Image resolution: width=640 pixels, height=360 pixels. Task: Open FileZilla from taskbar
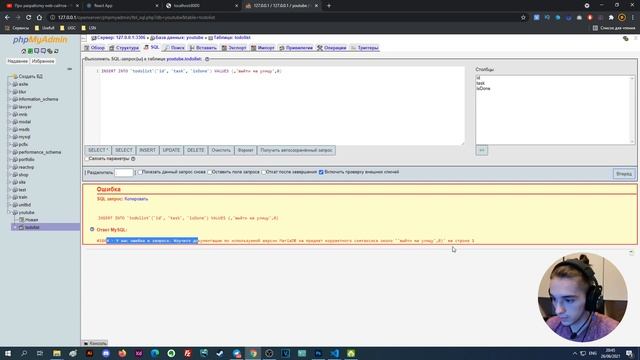pyautogui.click(x=187, y=353)
